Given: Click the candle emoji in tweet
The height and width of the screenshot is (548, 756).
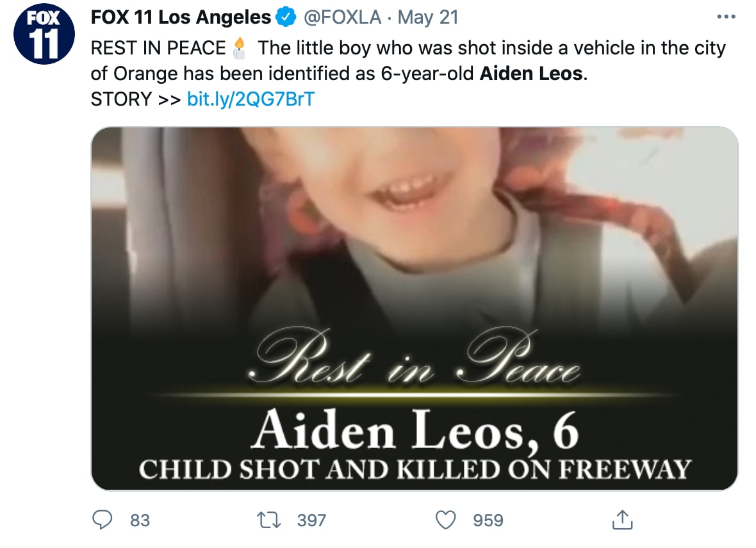Looking at the screenshot, I should coord(239,48).
